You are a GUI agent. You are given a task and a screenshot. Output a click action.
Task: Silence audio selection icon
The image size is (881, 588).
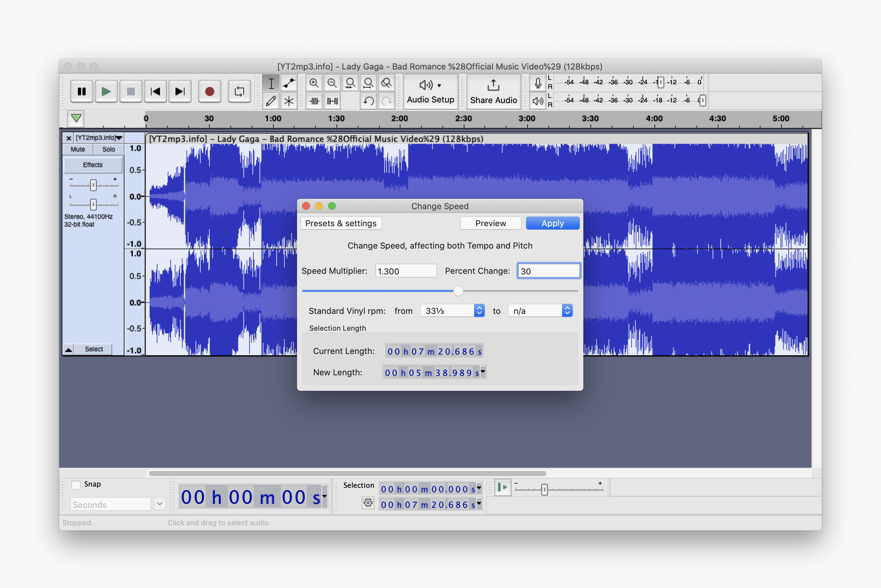pos(332,101)
